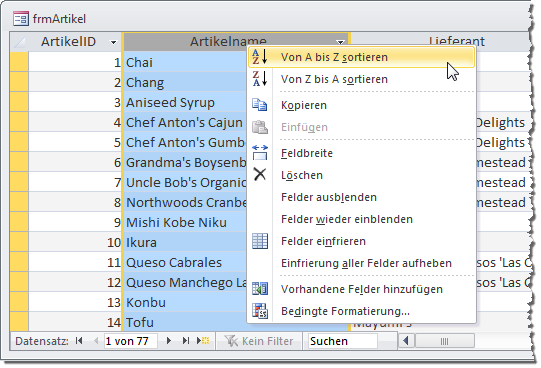
Task: Choose Einfrierung aller Felder aufheben
Action: tap(361, 263)
